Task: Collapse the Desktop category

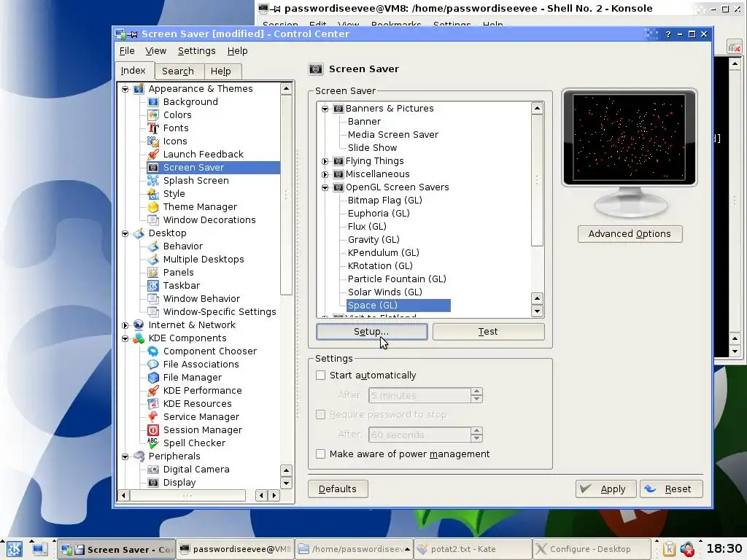Action: (125, 233)
